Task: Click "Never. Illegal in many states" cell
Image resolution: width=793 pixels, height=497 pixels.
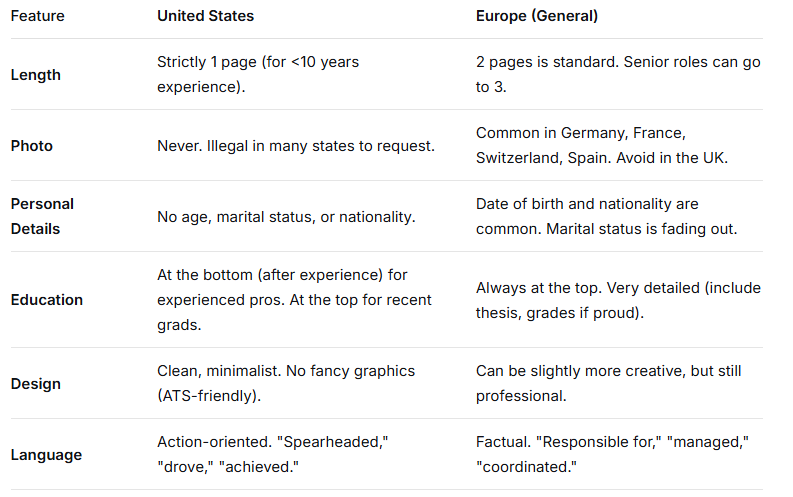Action: (x=295, y=146)
